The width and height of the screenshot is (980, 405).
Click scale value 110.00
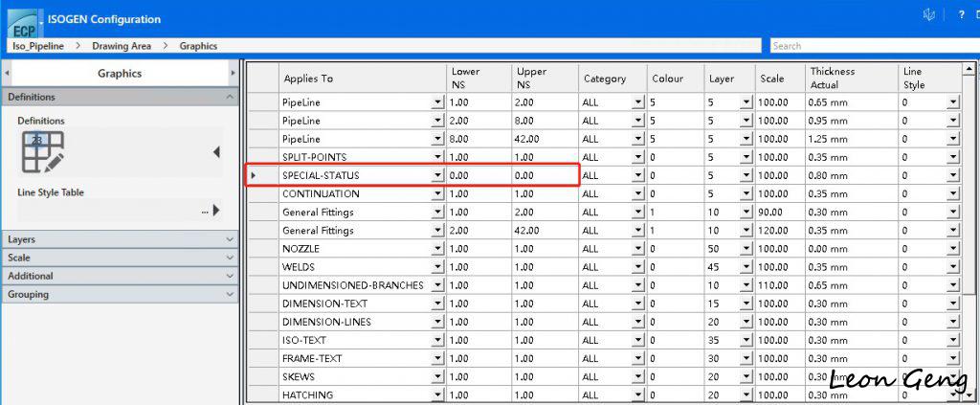pyautogui.click(x=779, y=285)
